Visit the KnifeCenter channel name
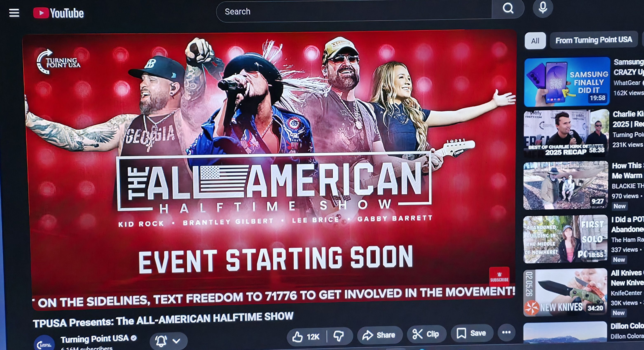The width and height of the screenshot is (644, 350). (626, 293)
